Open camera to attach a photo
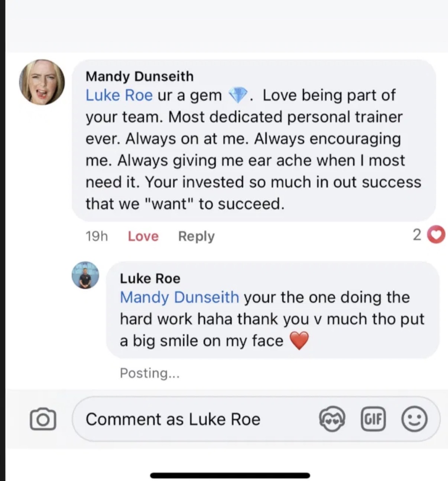448x481 pixels. click(43, 419)
